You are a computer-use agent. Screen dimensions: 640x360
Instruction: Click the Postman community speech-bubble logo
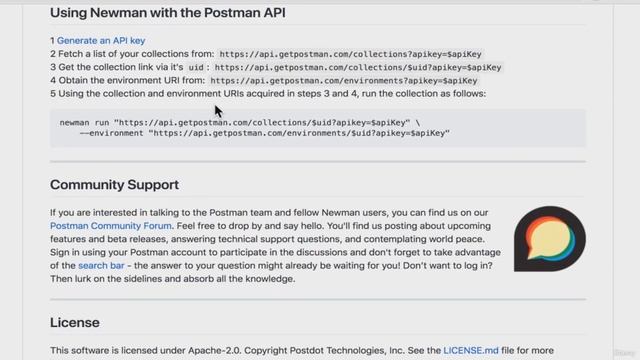click(549, 239)
